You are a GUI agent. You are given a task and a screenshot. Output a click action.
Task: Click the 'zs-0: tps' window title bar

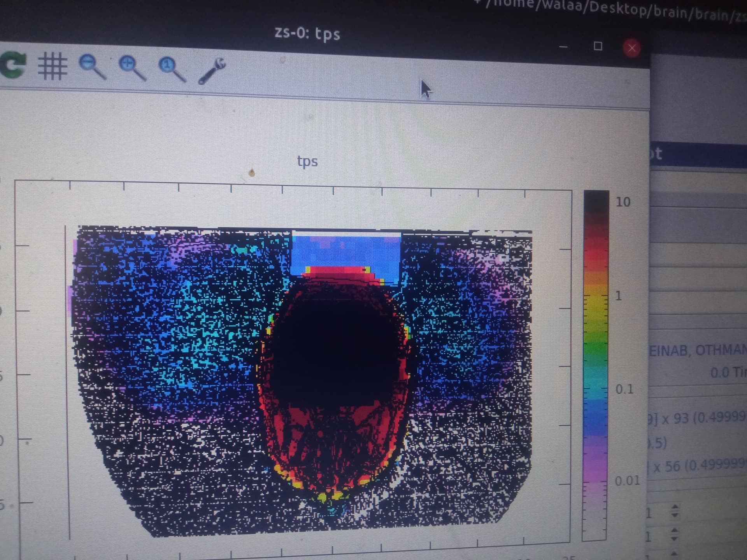pos(307,33)
